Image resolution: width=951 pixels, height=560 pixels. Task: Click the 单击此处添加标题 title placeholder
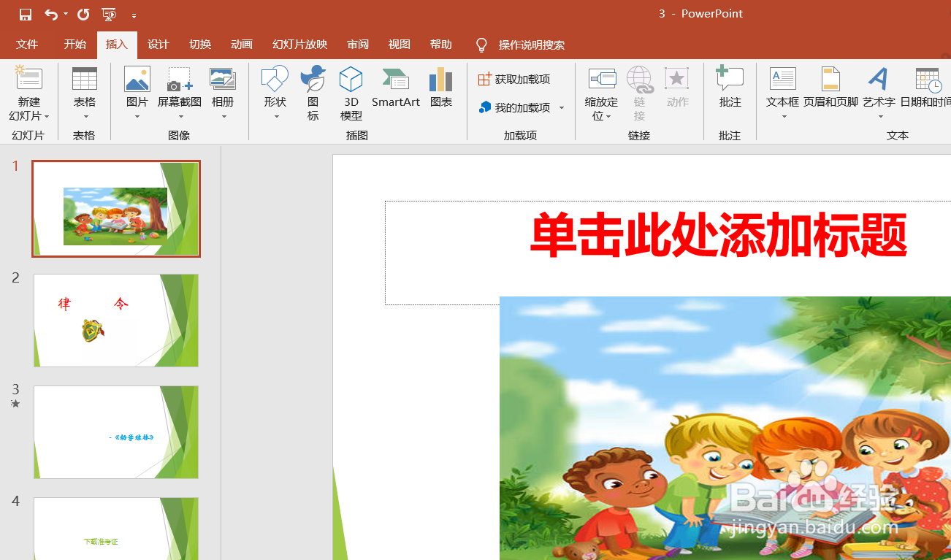click(719, 235)
